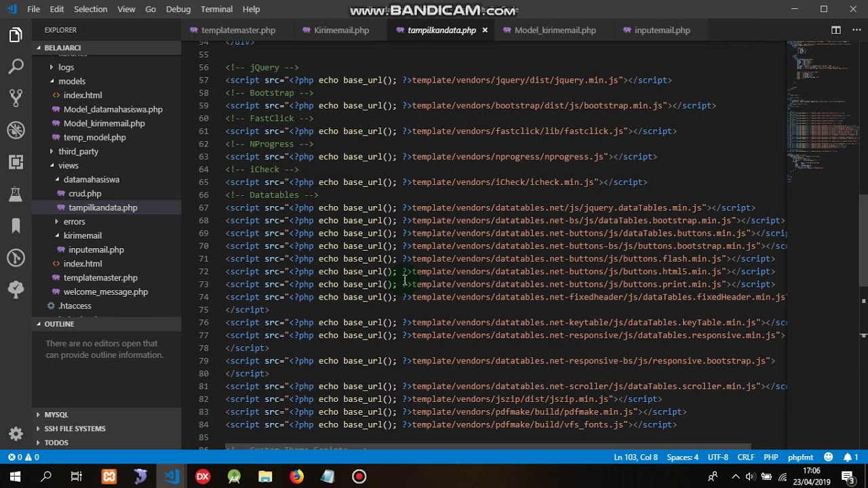Open the tree icon view in the activity bar

(16, 289)
